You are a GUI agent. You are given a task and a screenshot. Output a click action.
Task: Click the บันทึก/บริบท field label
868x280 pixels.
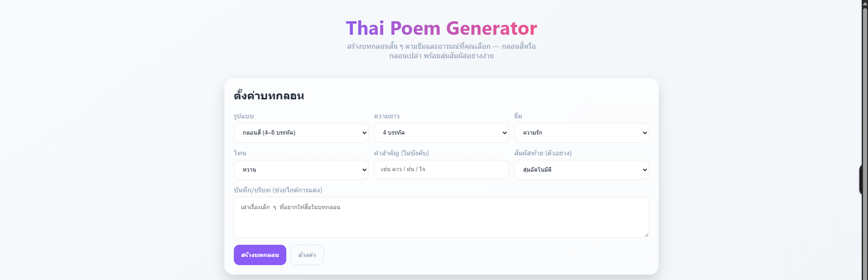tap(278, 190)
